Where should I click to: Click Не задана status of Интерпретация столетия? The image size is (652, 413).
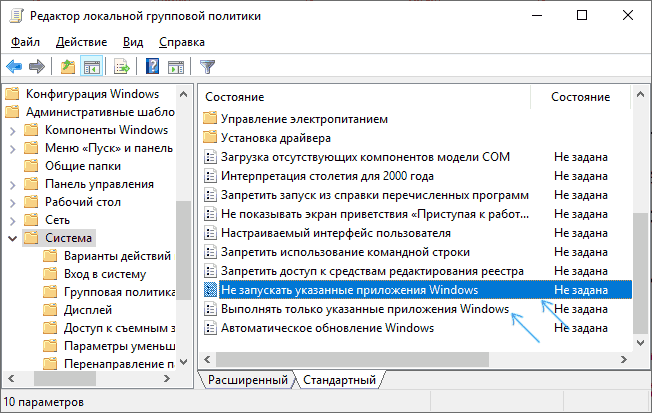[580, 176]
